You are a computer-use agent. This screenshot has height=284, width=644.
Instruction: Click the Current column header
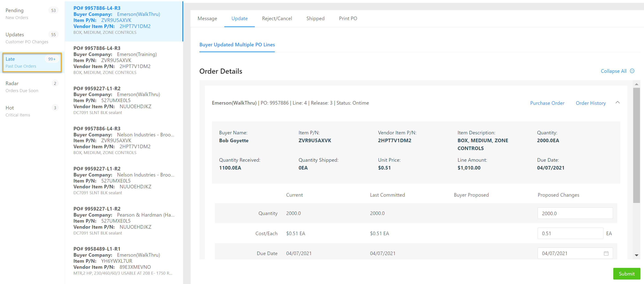(x=294, y=195)
